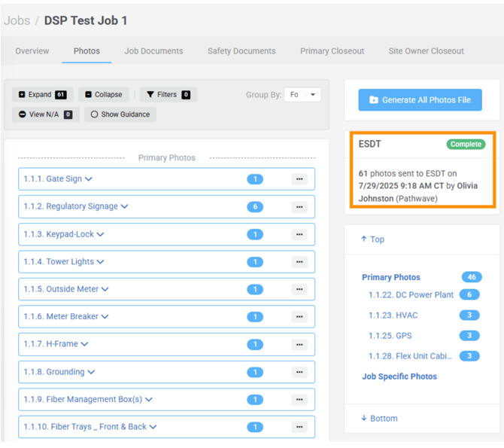The image size is (504, 448).
Task: Jump to Bottom of the photo list
Action: [379, 419]
